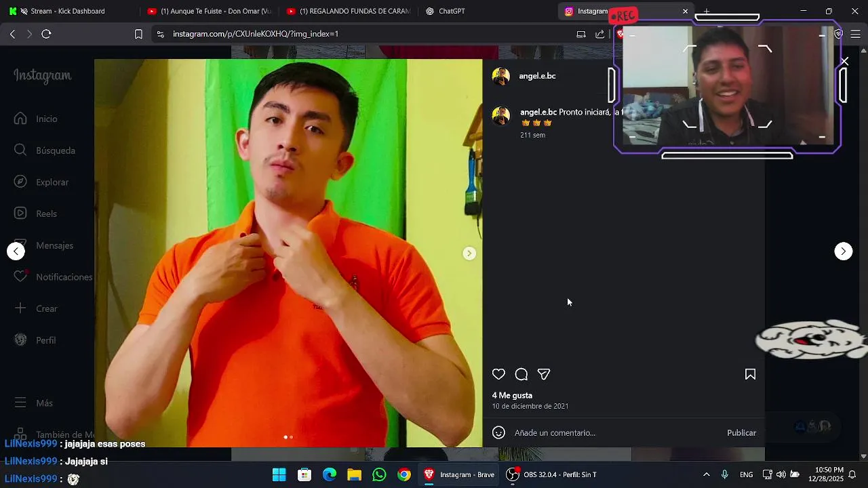Share the post with paper plane icon
Viewport: 868px width, 488px height.
(544, 374)
